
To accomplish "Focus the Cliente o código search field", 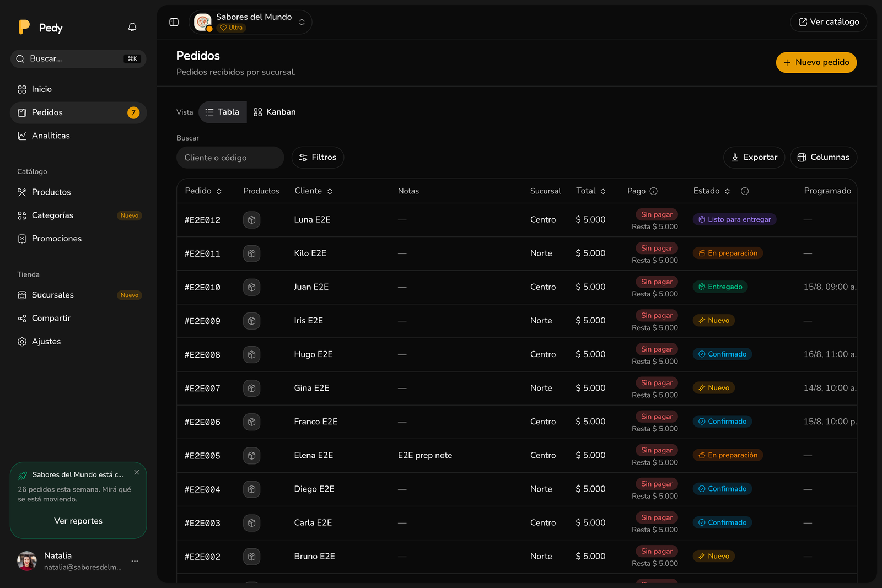I will (230, 158).
